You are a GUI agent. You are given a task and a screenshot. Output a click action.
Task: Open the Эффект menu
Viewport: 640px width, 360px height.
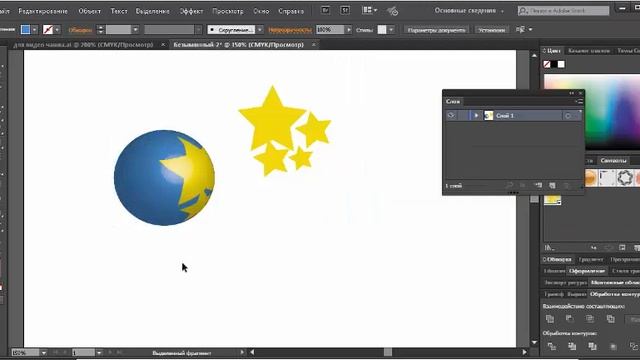click(x=191, y=11)
